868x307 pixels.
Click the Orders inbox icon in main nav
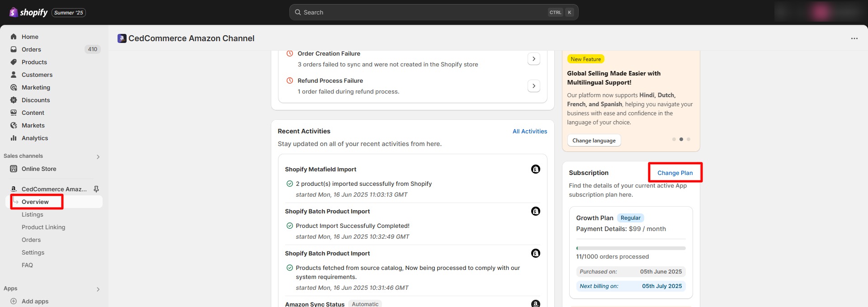point(14,49)
